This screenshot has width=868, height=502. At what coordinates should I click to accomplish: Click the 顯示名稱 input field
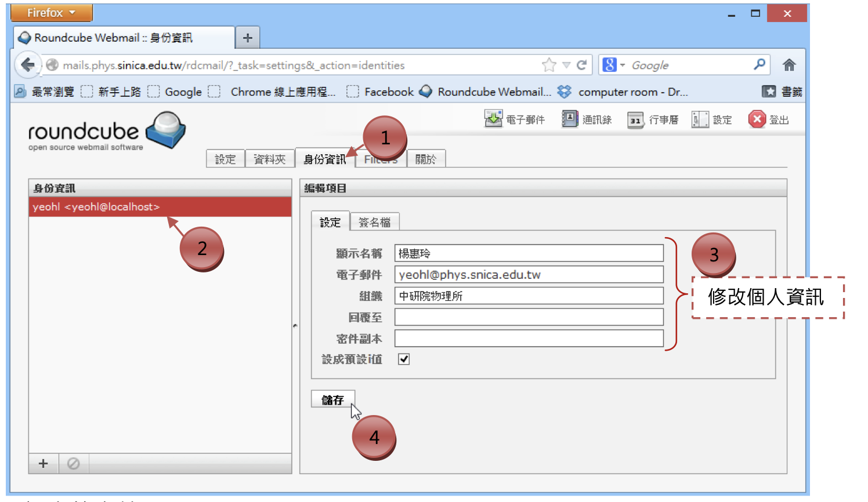click(528, 253)
